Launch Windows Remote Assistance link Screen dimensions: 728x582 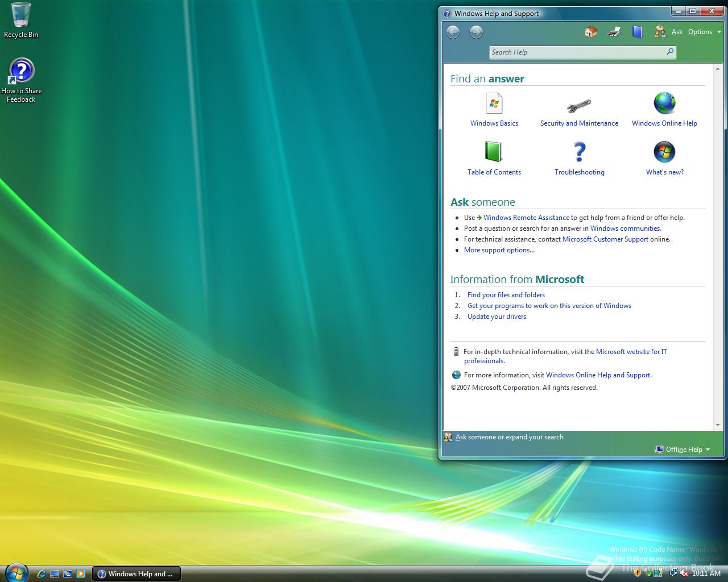(x=526, y=218)
